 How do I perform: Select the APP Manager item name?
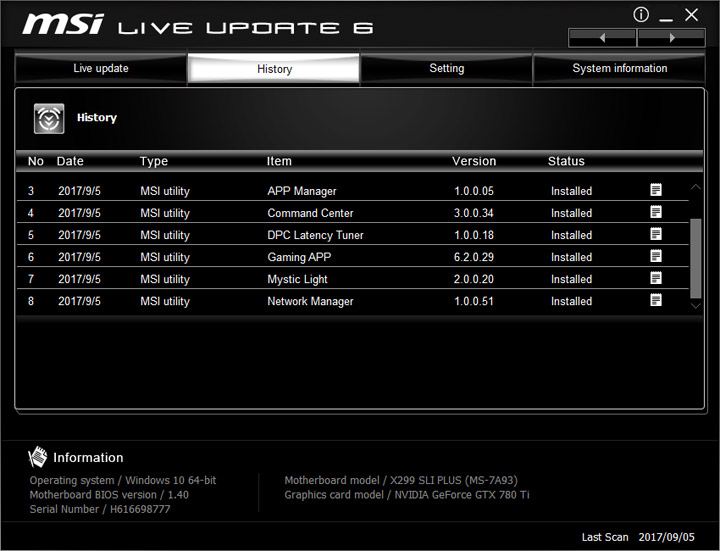point(302,191)
